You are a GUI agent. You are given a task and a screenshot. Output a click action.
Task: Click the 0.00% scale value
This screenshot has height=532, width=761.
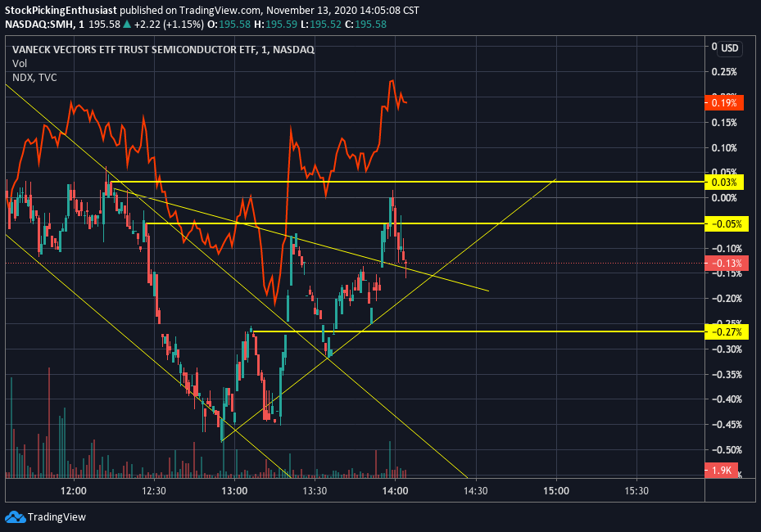click(x=724, y=198)
